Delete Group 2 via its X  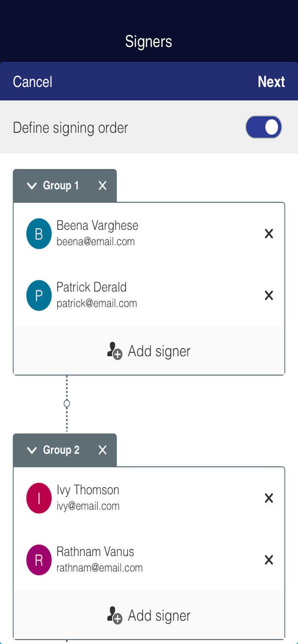tap(102, 450)
